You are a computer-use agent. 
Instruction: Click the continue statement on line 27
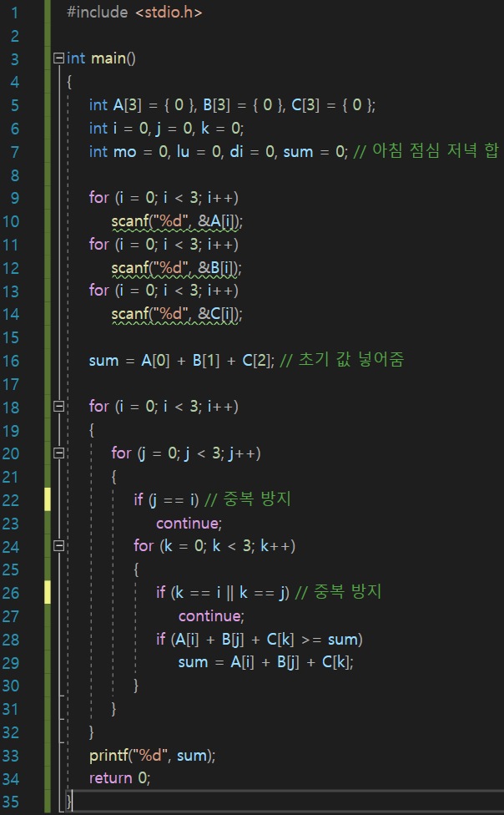pos(211,616)
